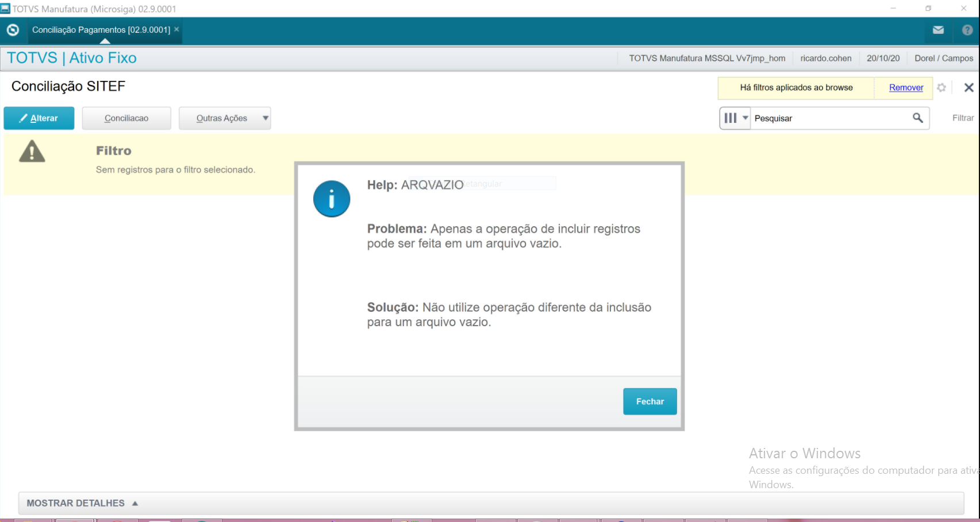Click the 'Sem registros para o filtro selecionado' message
980x522 pixels.
click(x=175, y=170)
